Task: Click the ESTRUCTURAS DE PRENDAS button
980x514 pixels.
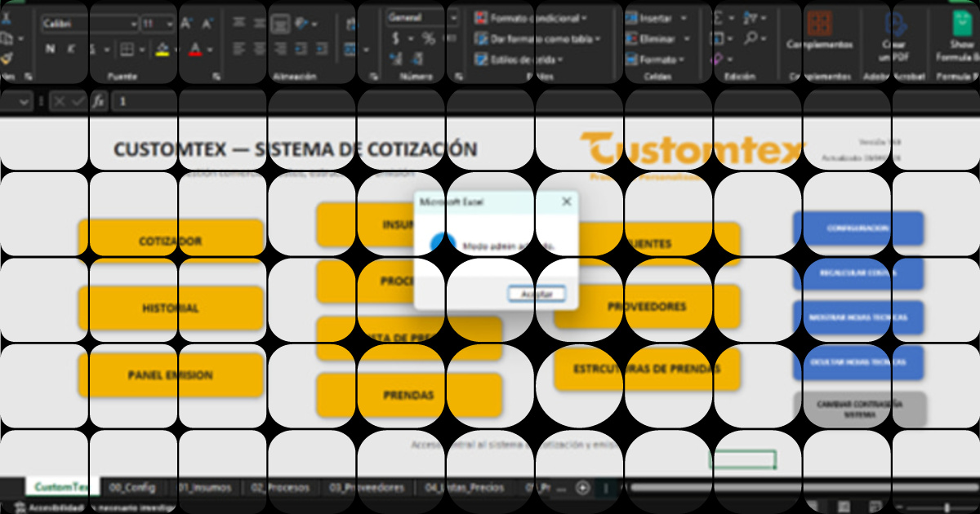Action: click(x=647, y=369)
